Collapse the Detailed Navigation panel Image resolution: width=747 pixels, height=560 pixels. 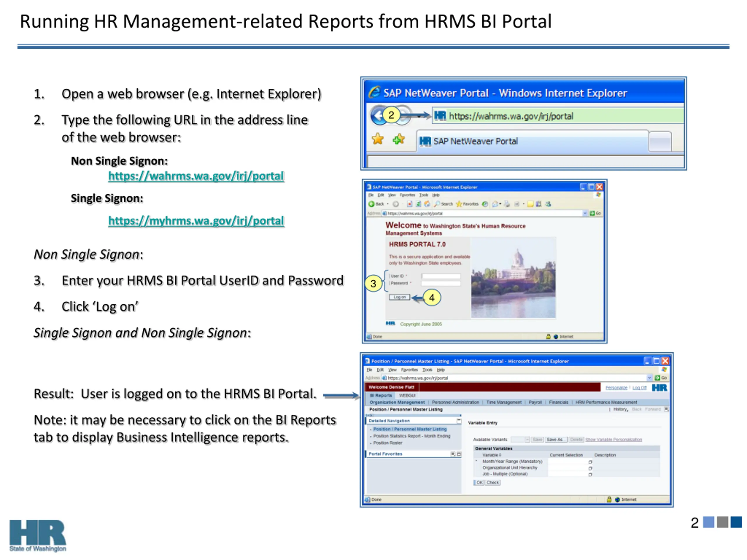click(459, 421)
